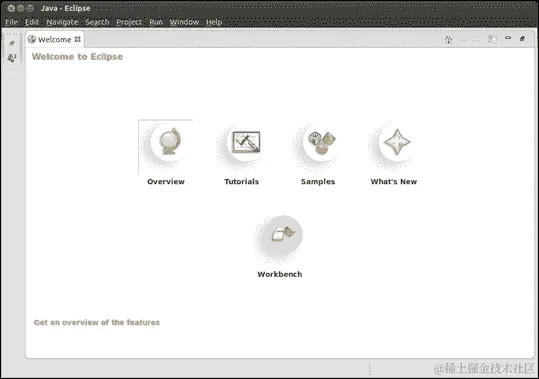Open the Window menu

[184, 22]
